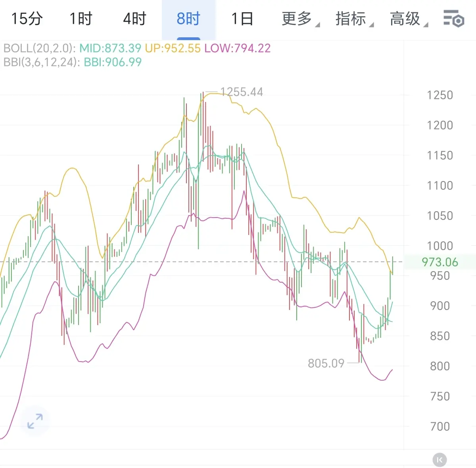Tap the 700 price axis label
The width and height of the screenshot is (476, 468).
tap(440, 427)
